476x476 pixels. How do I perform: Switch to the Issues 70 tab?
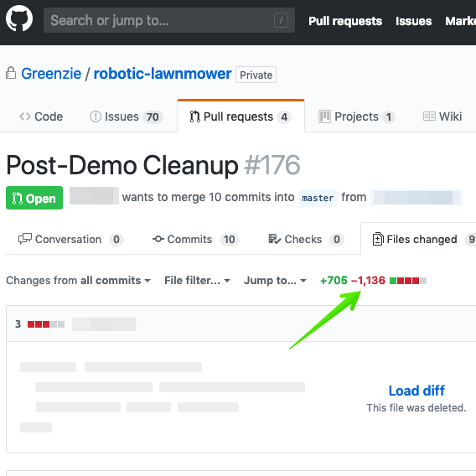tap(127, 116)
